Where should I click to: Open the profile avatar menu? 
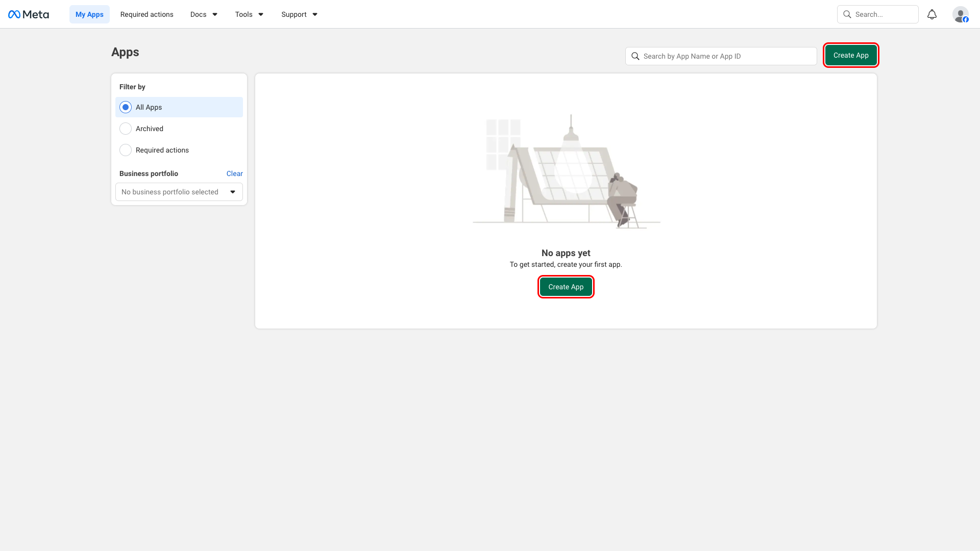961,14
